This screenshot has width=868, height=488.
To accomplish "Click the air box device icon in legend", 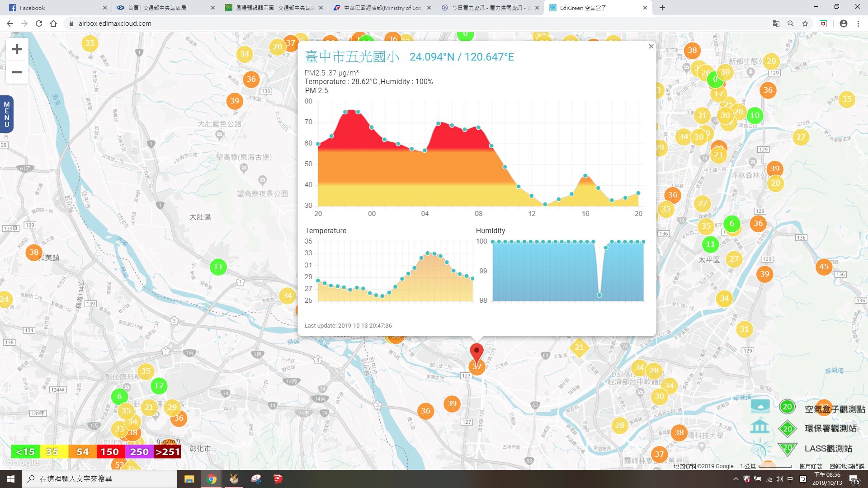I will pyautogui.click(x=760, y=406).
